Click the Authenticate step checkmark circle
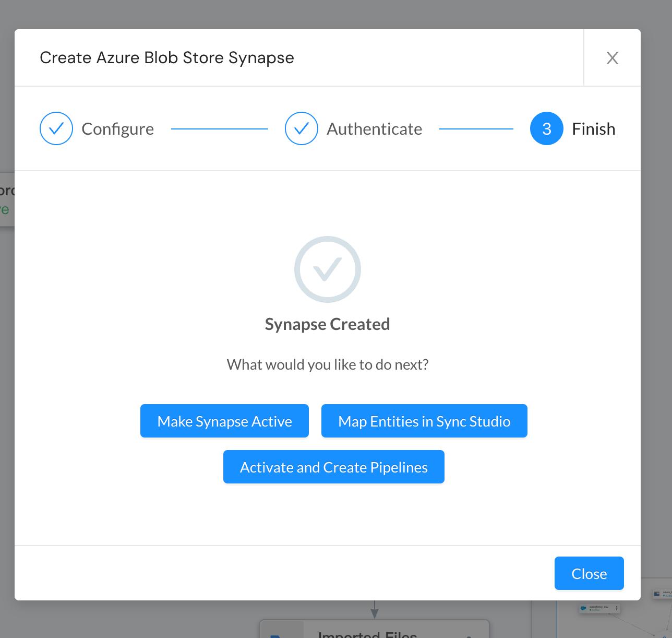Image resolution: width=672 pixels, height=638 pixels. [302, 128]
